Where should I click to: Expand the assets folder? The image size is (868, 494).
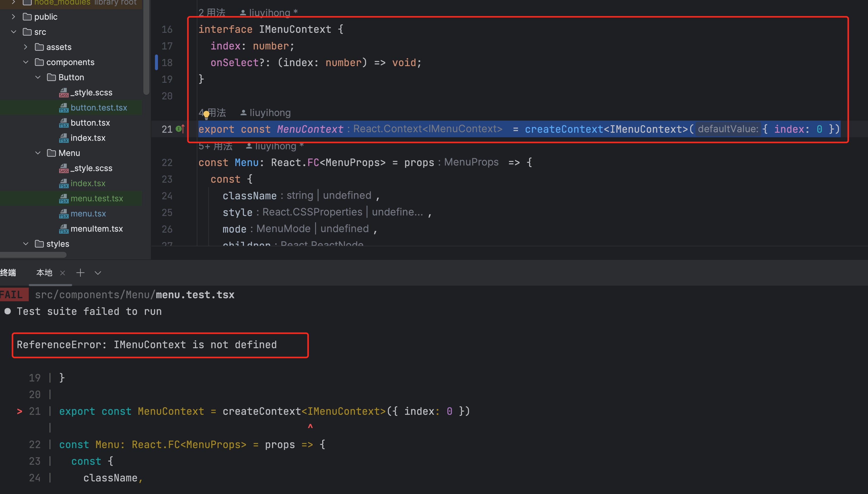(26, 47)
